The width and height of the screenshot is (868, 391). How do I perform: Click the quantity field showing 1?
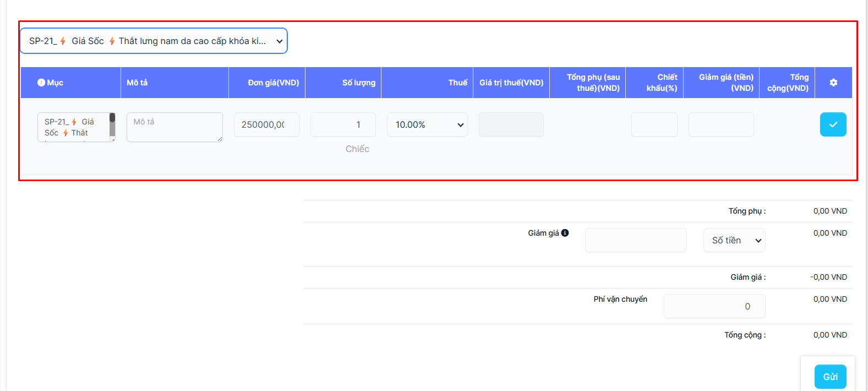click(343, 124)
